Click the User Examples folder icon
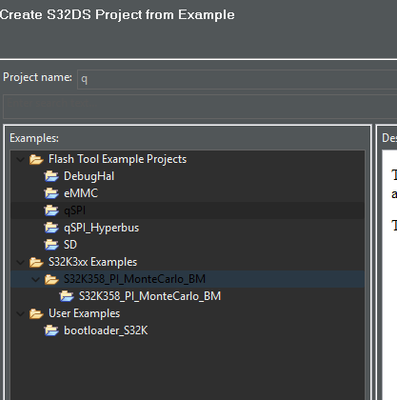 pyautogui.click(x=36, y=313)
